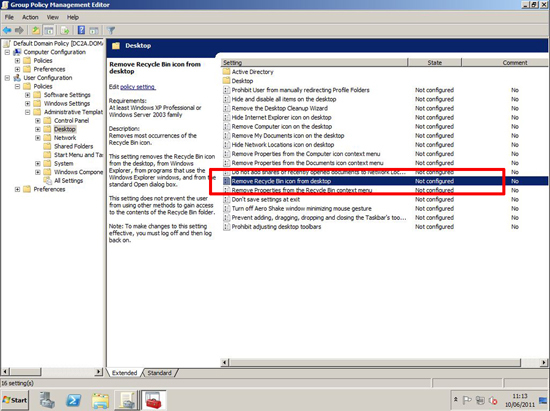
Task: Select Hide Internet Explorer icon on desktop
Action: click(281, 117)
